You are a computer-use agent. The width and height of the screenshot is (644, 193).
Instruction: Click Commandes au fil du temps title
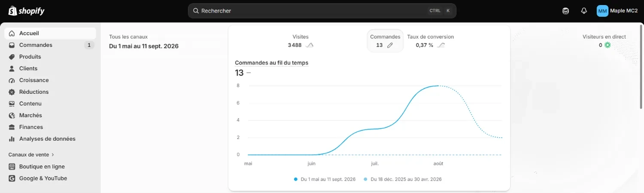(271, 63)
